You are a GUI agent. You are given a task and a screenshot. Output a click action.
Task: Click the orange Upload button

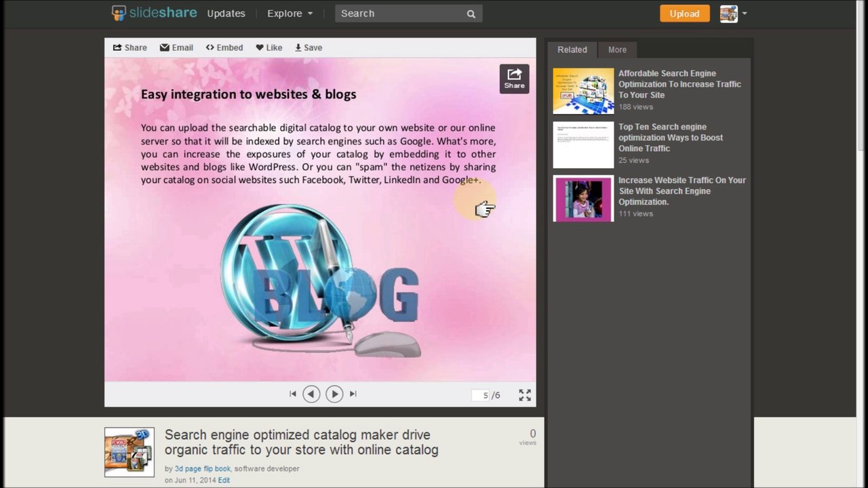click(x=684, y=14)
